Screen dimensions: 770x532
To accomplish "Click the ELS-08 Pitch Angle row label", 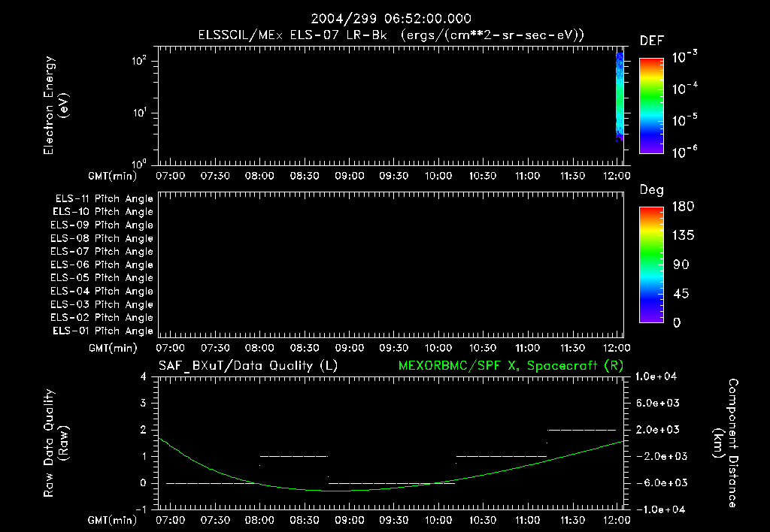I will coord(102,238).
